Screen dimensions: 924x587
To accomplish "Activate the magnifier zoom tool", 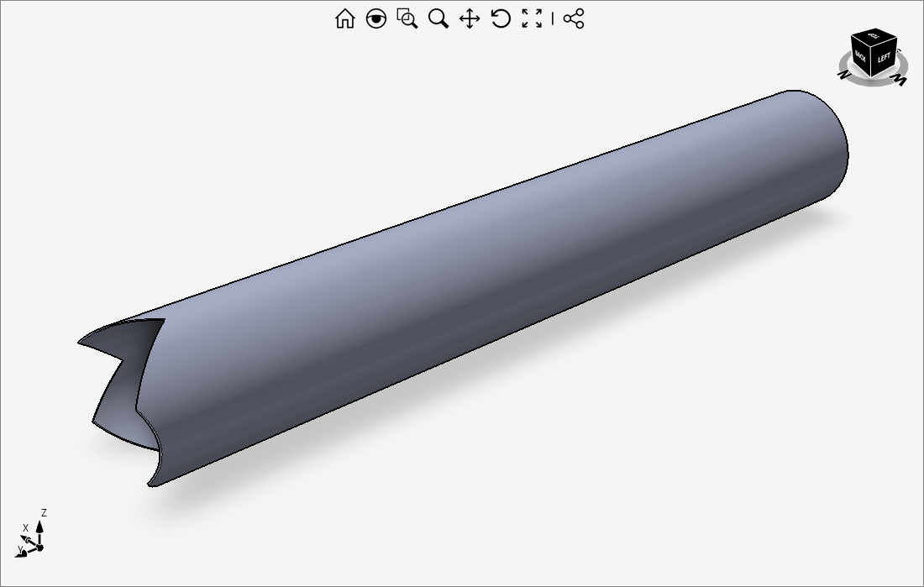I will [x=438, y=18].
